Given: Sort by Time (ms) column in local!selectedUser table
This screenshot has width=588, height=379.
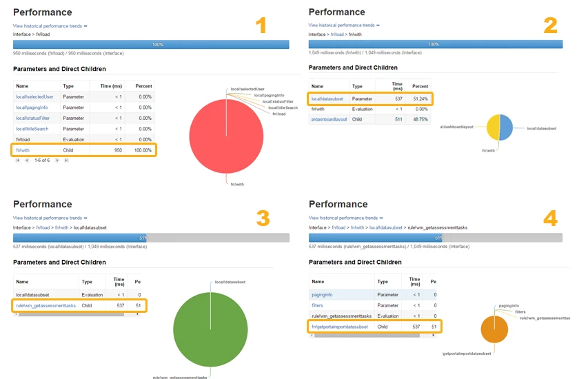Looking at the screenshot, I should [111, 86].
